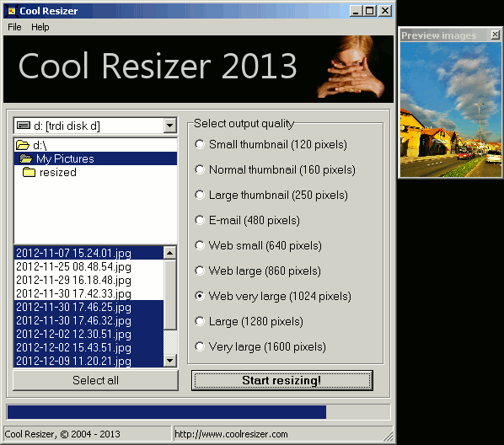Close the Cool Resizer window

point(385,11)
